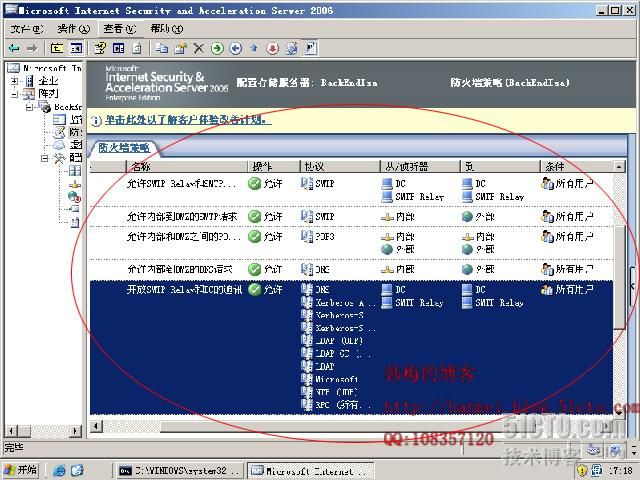Click the POP3 protocol icon
The width and height of the screenshot is (640, 480).
click(x=307, y=236)
